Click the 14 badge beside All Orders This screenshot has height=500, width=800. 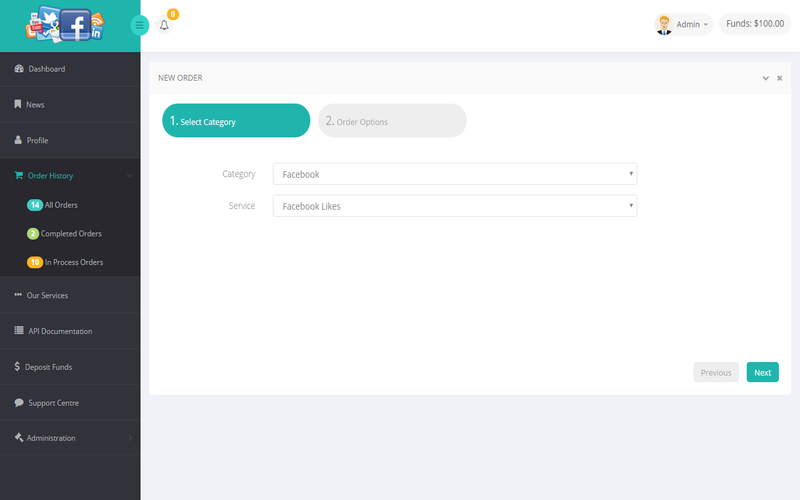click(35, 205)
